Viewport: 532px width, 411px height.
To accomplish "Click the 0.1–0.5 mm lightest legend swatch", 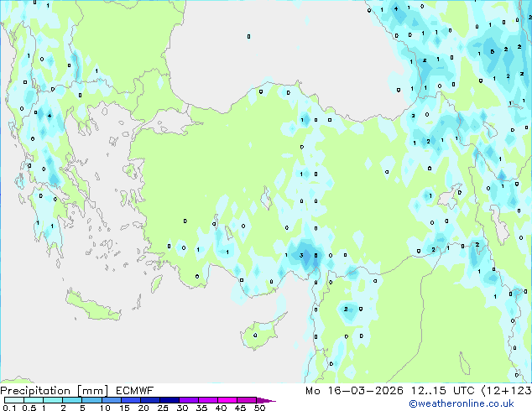I will coord(14,400).
